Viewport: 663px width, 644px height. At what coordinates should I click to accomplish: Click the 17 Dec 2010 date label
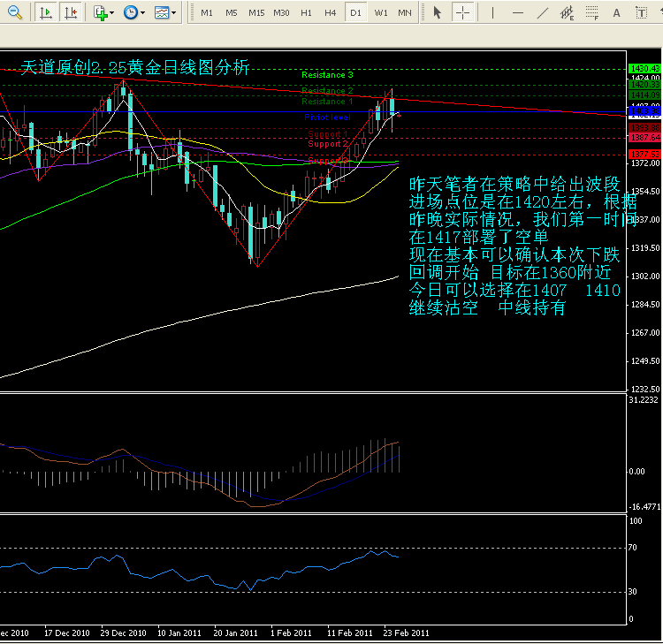(67, 633)
